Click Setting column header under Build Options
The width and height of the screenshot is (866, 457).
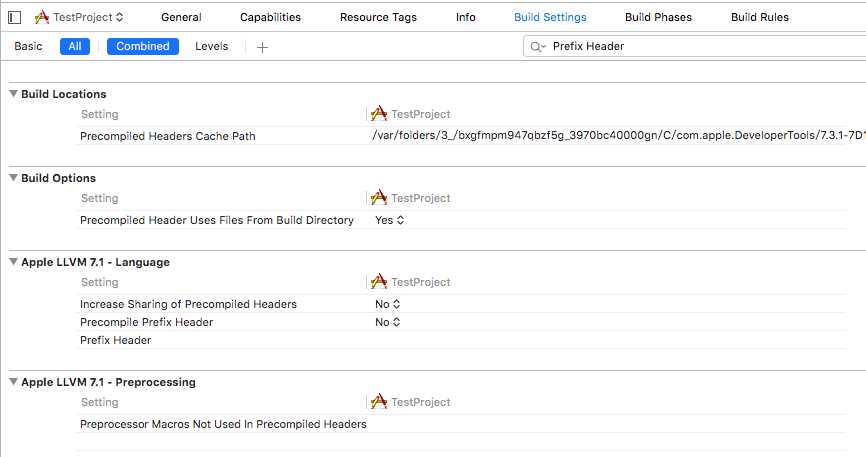click(99, 198)
